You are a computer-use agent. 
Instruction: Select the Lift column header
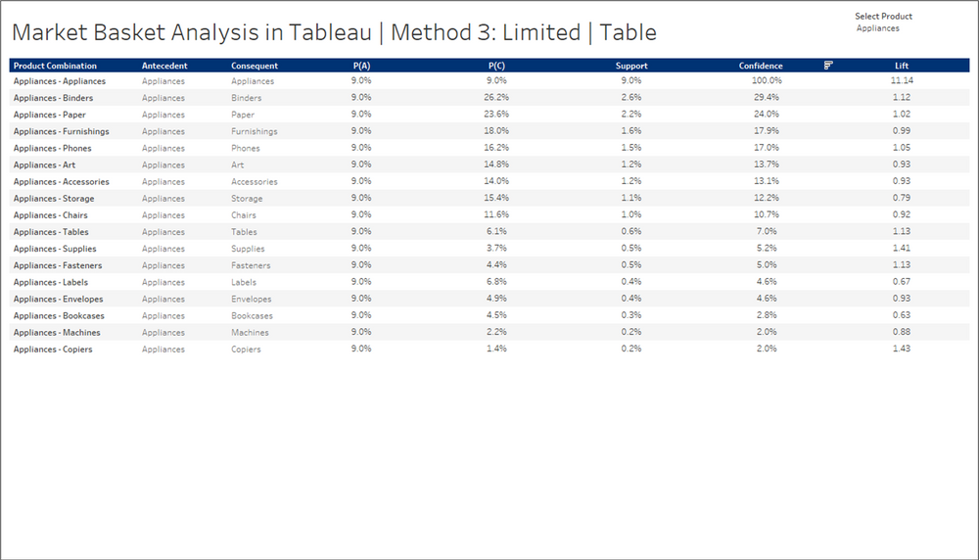coord(901,66)
